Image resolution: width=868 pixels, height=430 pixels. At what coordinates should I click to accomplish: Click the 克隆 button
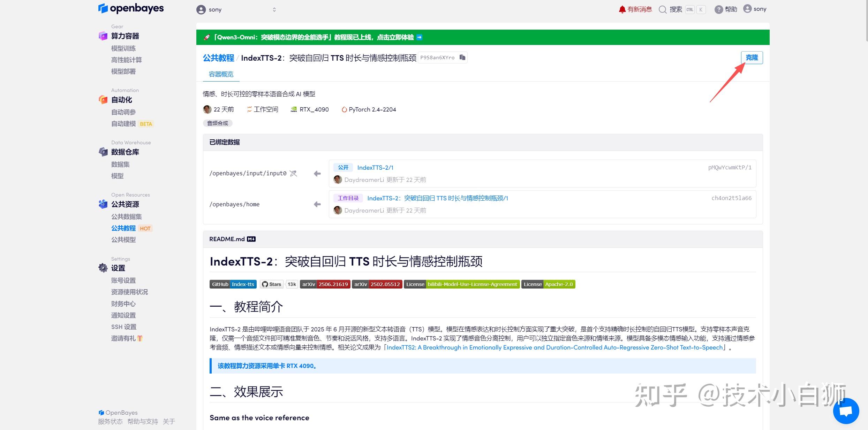(x=752, y=57)
